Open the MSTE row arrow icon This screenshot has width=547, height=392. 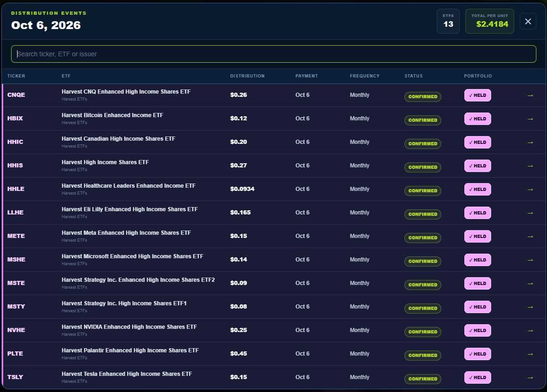[530, 283]
